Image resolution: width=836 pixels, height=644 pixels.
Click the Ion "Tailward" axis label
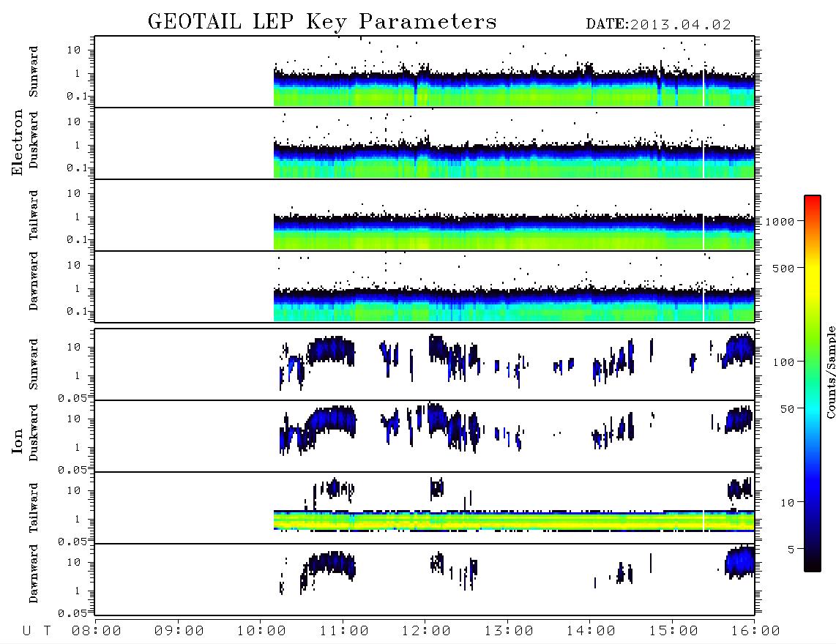(x=34, y=508)
